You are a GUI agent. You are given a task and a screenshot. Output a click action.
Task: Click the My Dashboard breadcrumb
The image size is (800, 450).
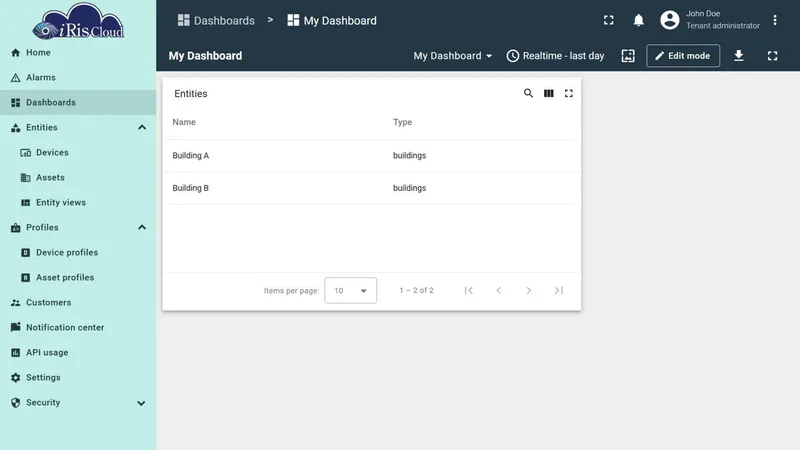click(332, 20)
